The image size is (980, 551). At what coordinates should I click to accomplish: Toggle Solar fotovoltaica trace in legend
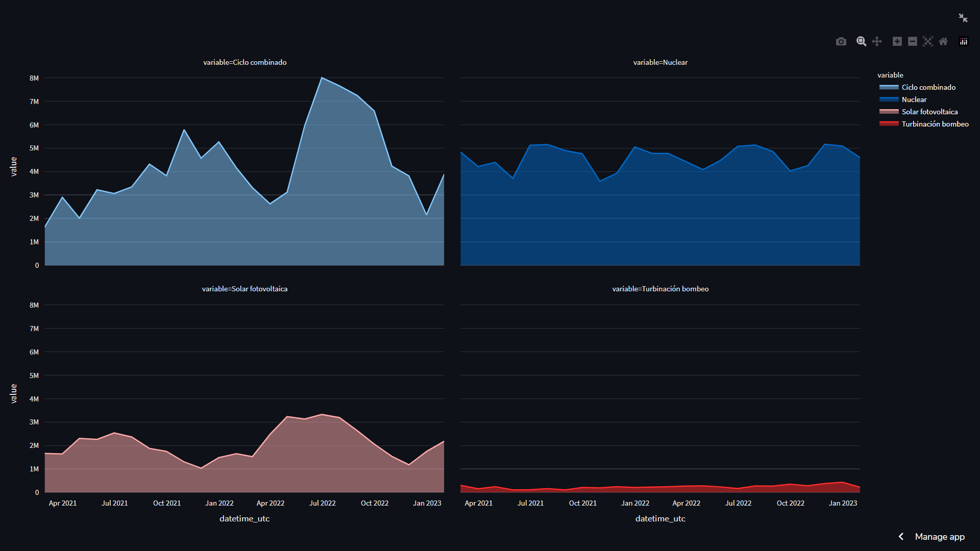tap(929, 112)
